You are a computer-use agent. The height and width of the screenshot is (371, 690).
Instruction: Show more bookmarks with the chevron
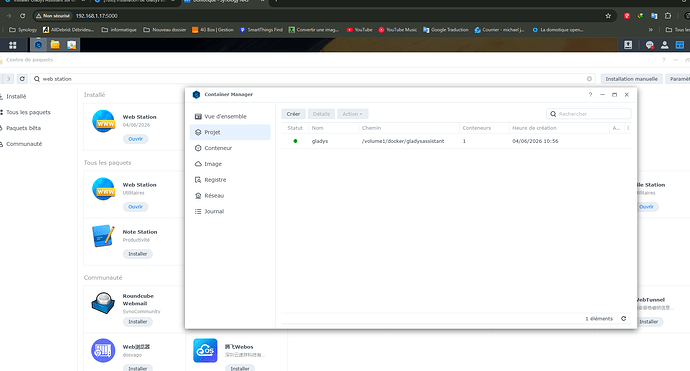tap(651, 30)
